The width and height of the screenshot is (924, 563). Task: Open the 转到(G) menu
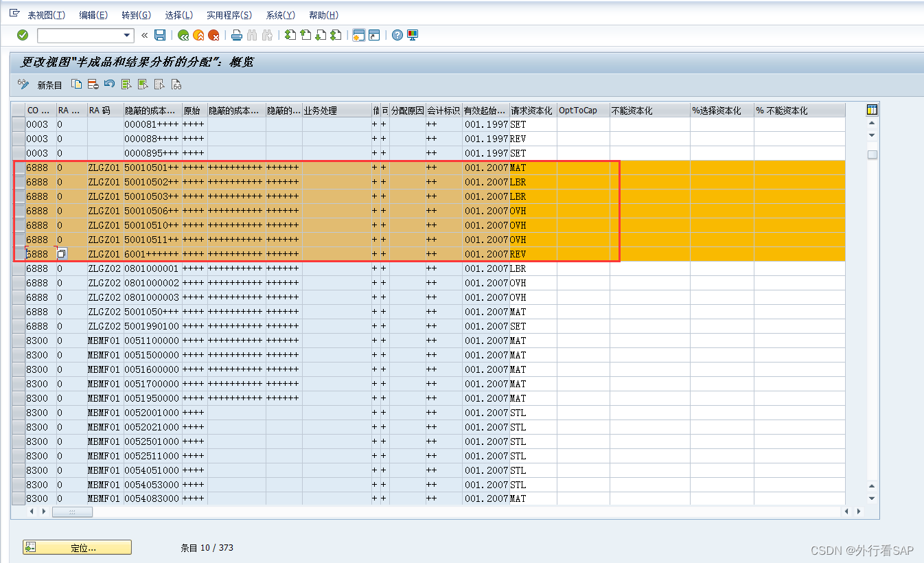136,15
